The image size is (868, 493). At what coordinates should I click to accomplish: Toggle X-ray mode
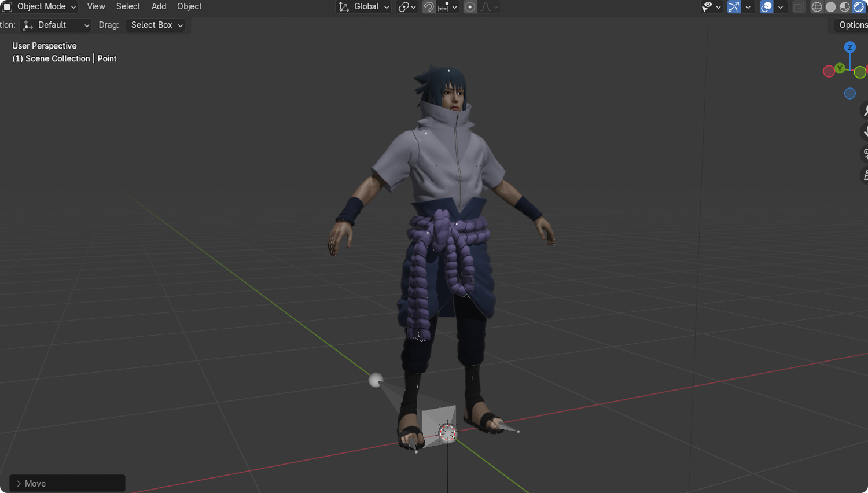798,7
